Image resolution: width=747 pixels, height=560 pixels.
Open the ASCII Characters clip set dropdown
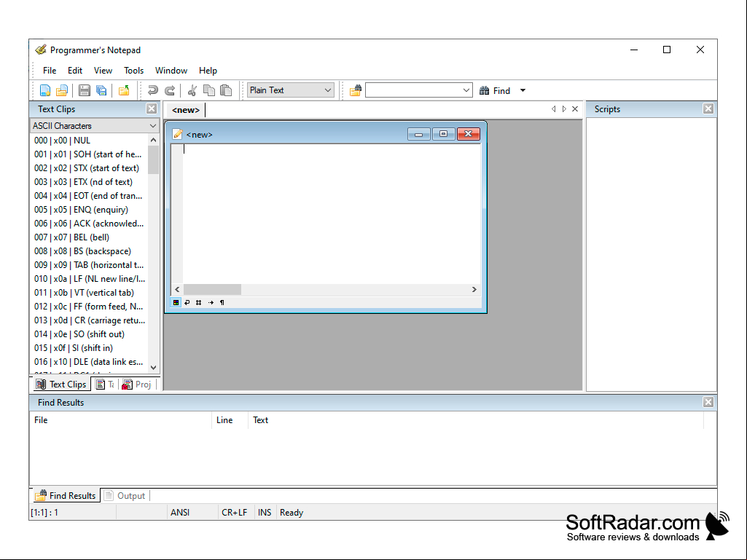click(94, 126)
